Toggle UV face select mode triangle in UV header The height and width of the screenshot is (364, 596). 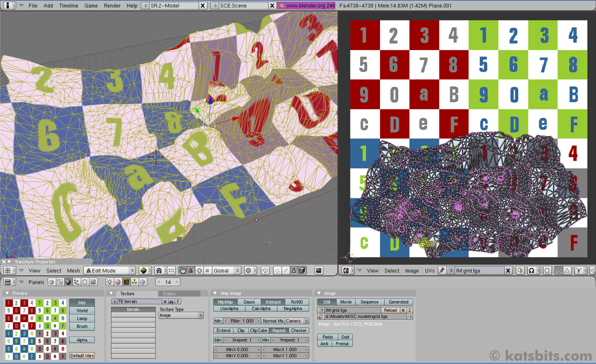[567, 270]
